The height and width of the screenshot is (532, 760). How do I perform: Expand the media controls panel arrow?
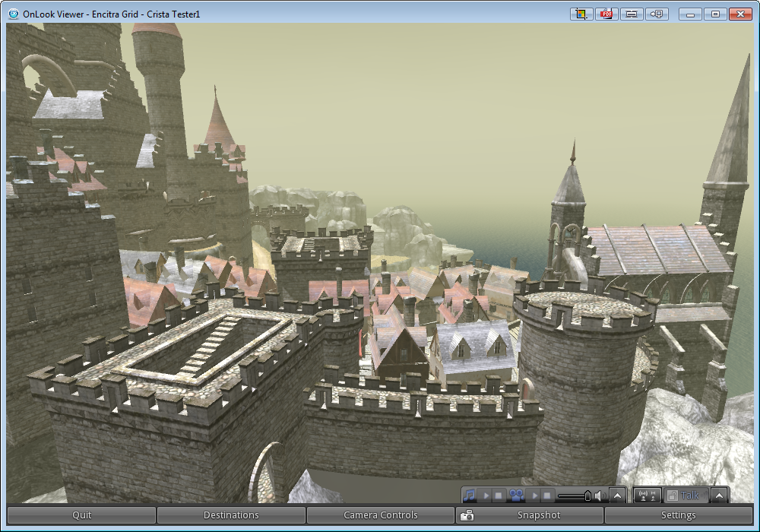617,496
